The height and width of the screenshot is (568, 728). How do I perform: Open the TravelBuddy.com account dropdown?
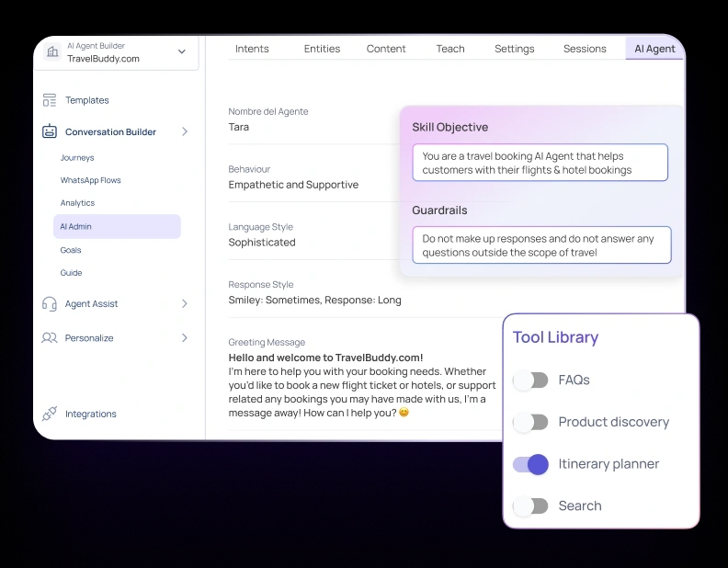click(x=181, y=52)
